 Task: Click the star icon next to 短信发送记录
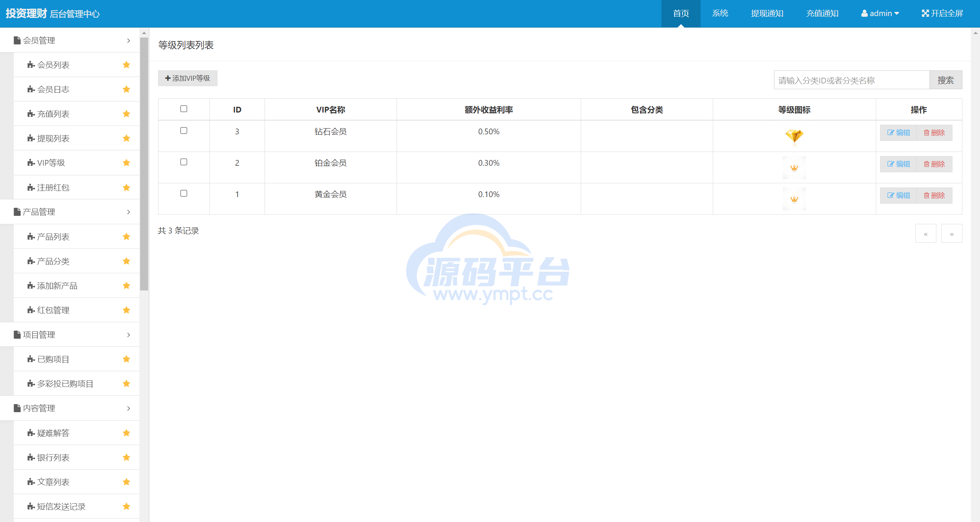pos(126,506)
